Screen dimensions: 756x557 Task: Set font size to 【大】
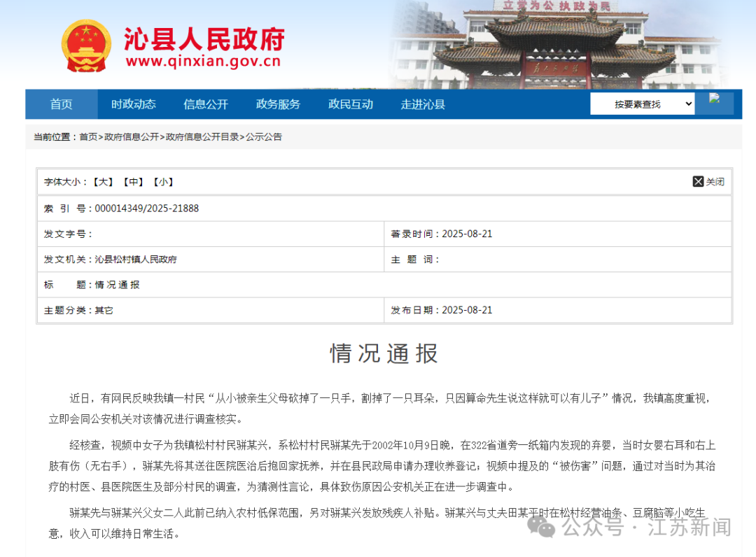(101, 181)
